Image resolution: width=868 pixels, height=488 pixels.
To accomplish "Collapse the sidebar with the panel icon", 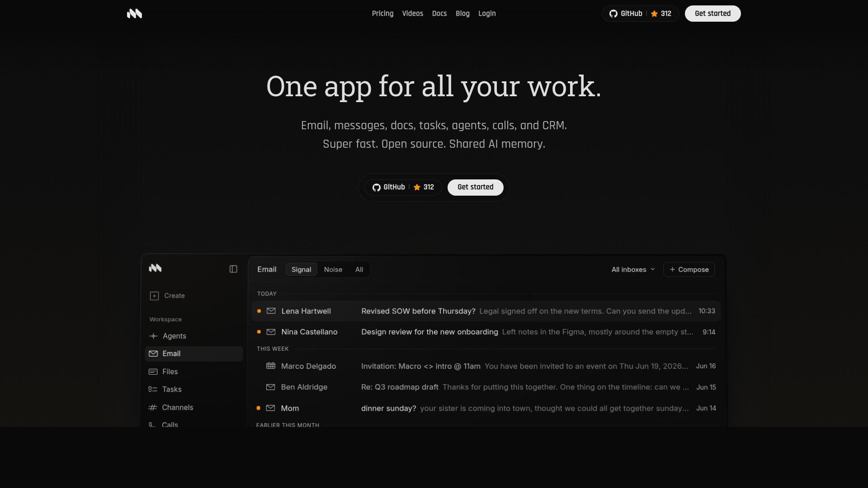I will pyautogui.click(x=233, y=269).
